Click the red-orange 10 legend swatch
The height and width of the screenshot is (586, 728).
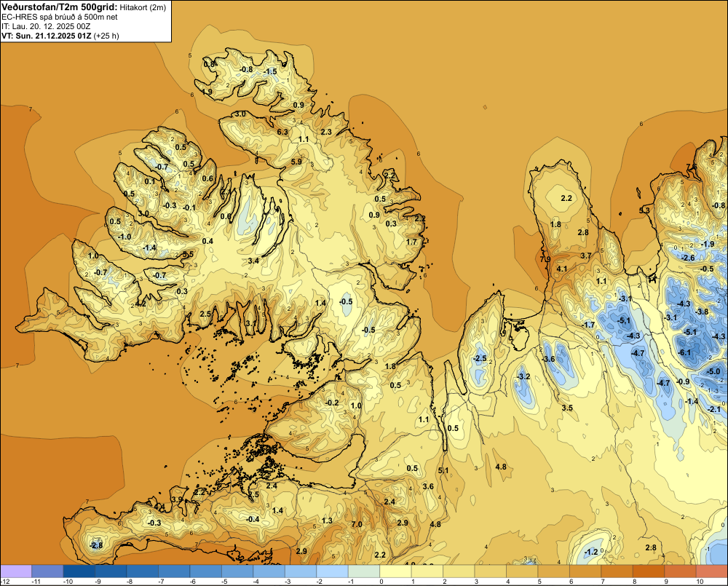pos(712,571)
